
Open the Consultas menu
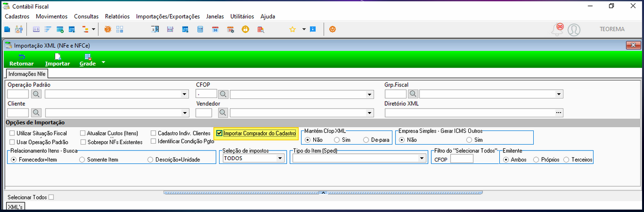point(86,16)
